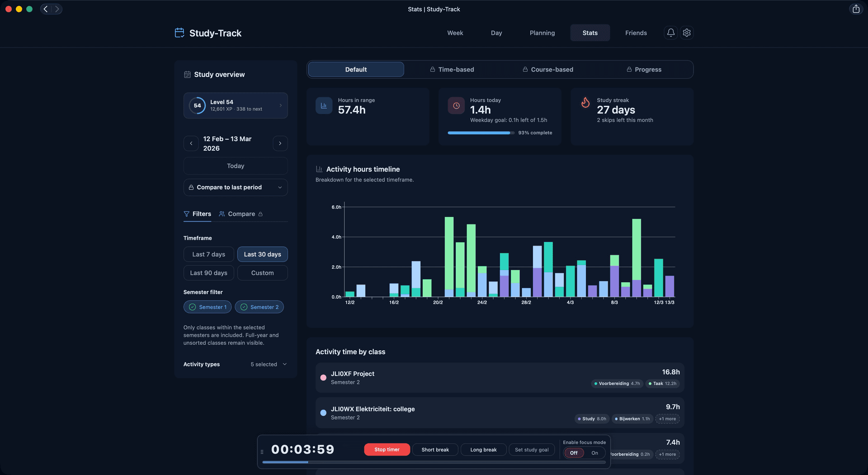Open the Time-based stats tab
This screenshot has height=475, width=868.
(452, 70)
